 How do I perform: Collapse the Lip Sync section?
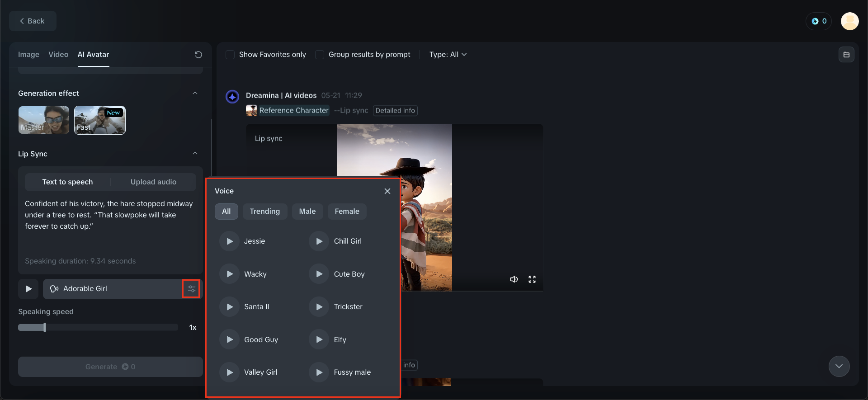pyautogui.click(x=195, y=153)
